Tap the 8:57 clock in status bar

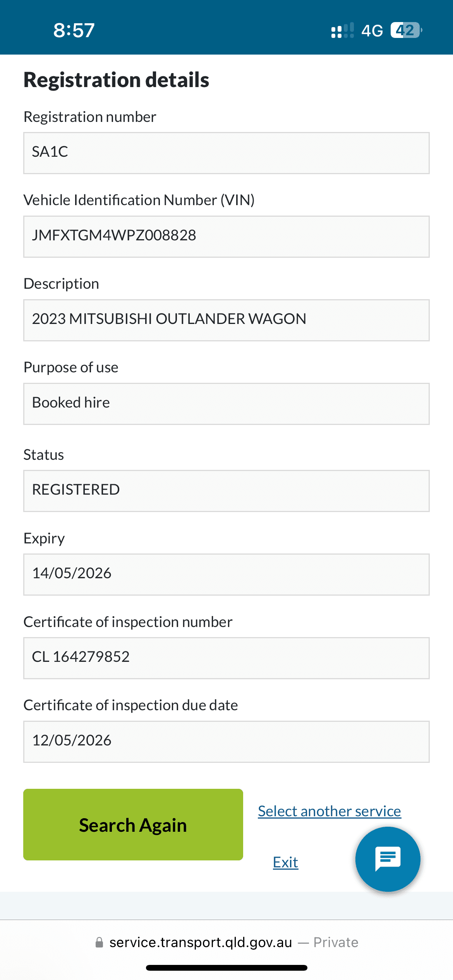74,30
